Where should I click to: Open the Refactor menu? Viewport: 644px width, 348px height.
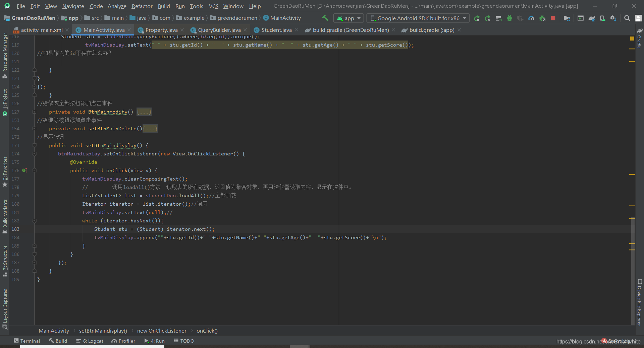(142, 6)
